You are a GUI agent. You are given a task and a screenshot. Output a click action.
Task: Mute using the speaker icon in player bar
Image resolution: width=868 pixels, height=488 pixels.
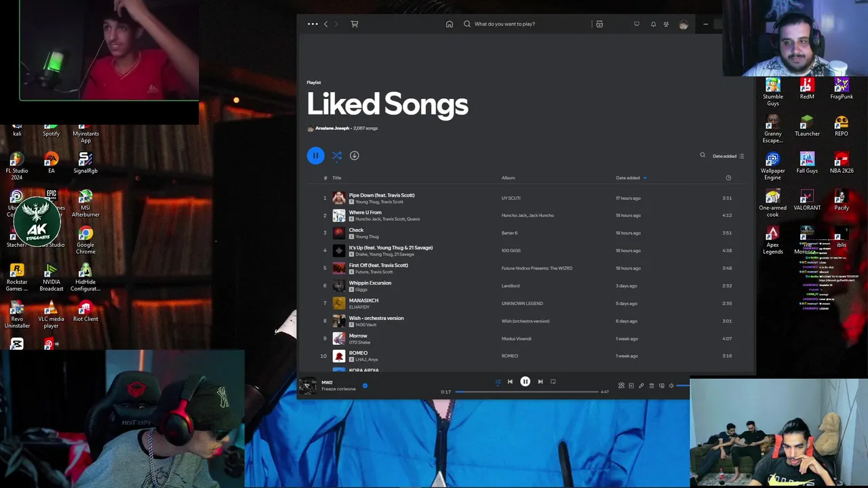(671, 386)
